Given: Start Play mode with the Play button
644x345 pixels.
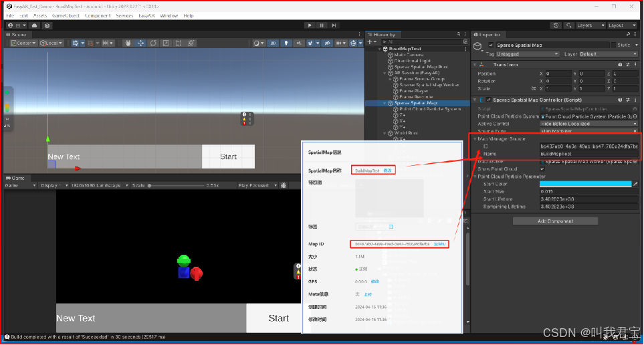Looking at the screenshot, I should click(310, 25).
